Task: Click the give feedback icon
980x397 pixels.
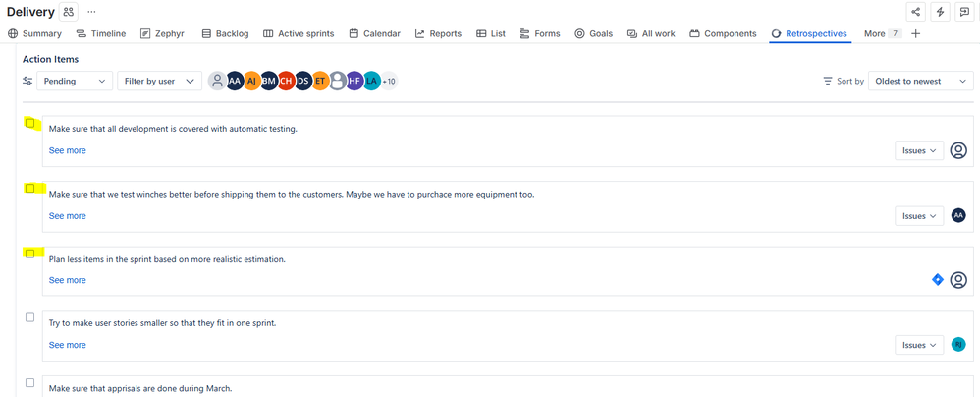Action: coord(964,11)
